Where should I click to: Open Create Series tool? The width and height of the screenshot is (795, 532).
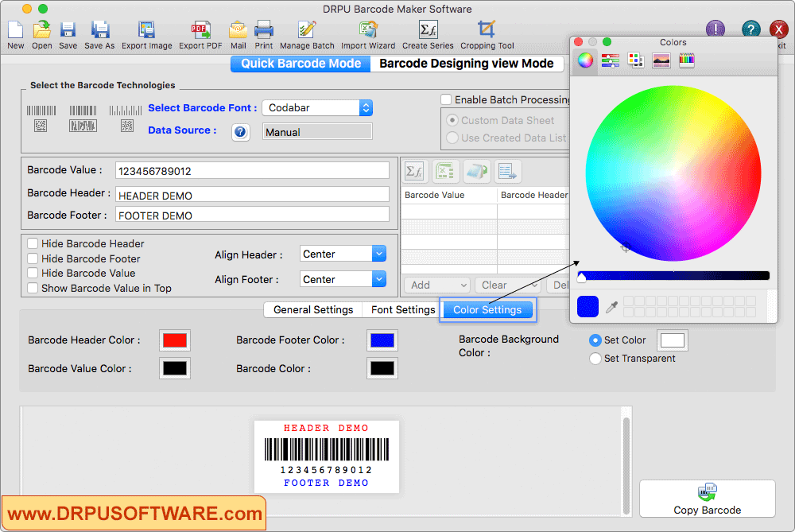pos(428,29)
